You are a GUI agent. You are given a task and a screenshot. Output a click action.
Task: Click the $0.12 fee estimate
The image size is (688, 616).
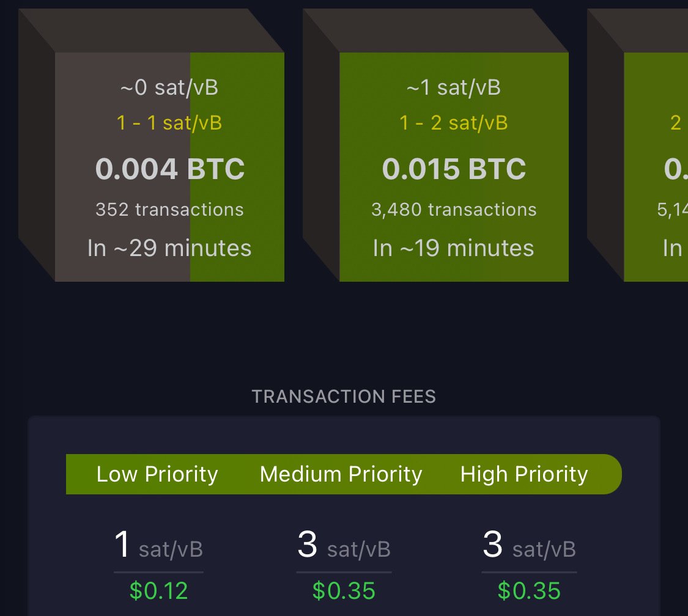pyautogui.click(x=158, y=590)
